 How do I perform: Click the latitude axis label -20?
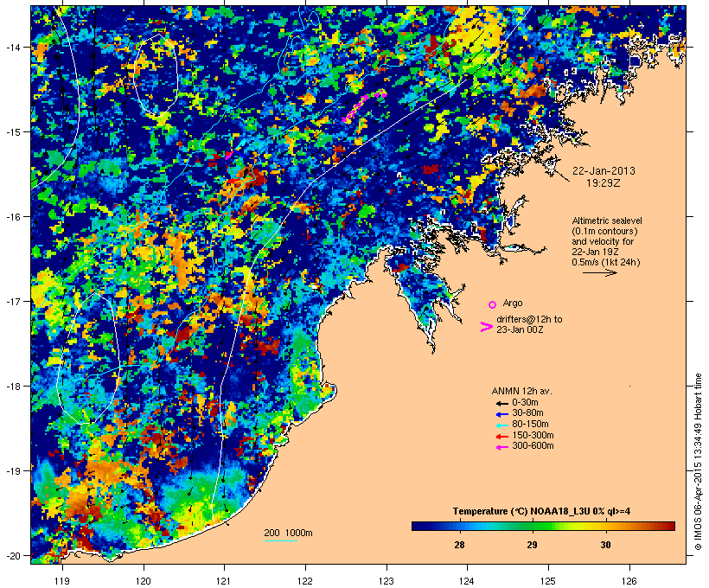12,555
